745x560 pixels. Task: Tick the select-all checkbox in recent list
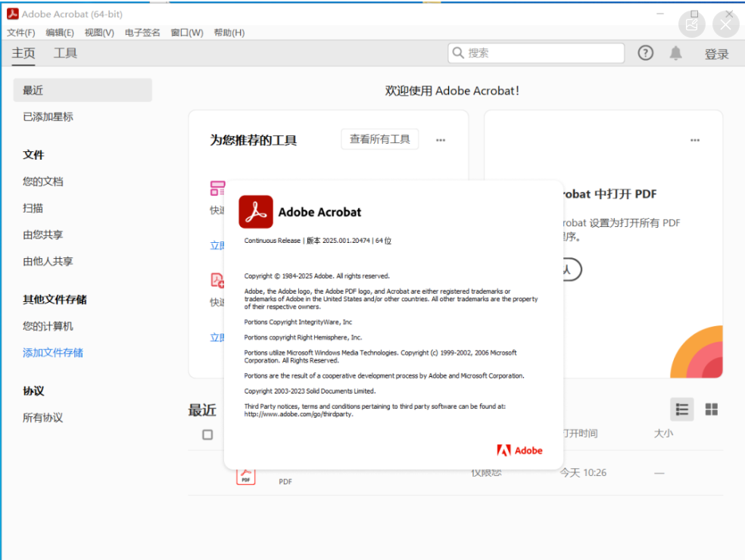[207, 434]
